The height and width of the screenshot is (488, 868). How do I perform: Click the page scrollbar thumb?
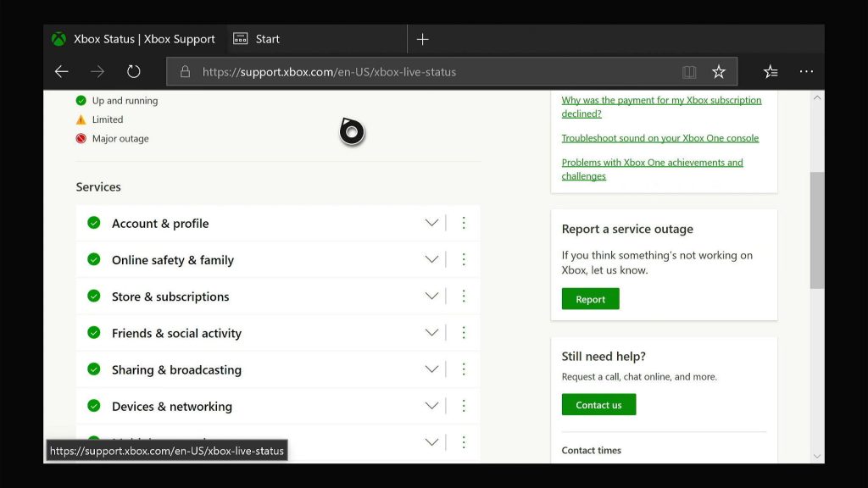tap(817, 230)
